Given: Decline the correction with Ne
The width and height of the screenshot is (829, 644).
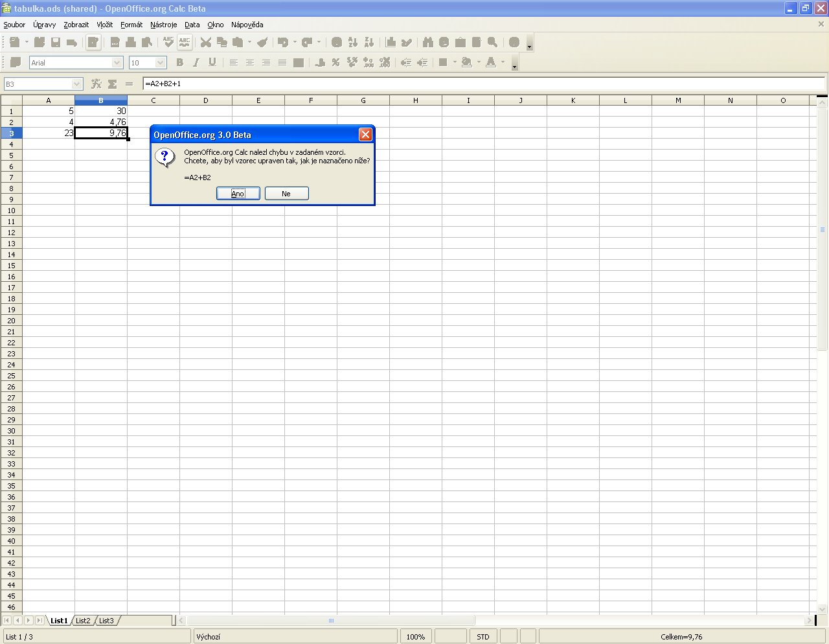Looking at the screenshot, I should (286, 194).
